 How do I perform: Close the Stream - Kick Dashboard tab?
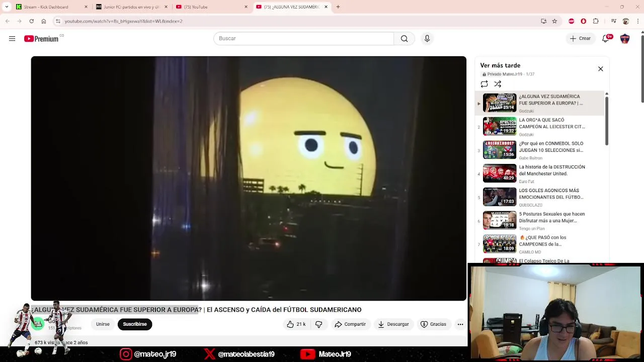click(x=86, y=7)
